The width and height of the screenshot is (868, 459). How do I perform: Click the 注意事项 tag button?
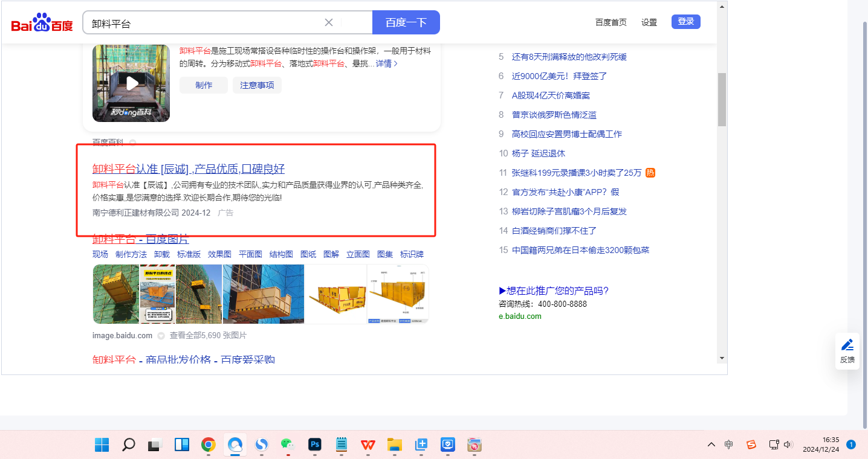coord(257,85)
